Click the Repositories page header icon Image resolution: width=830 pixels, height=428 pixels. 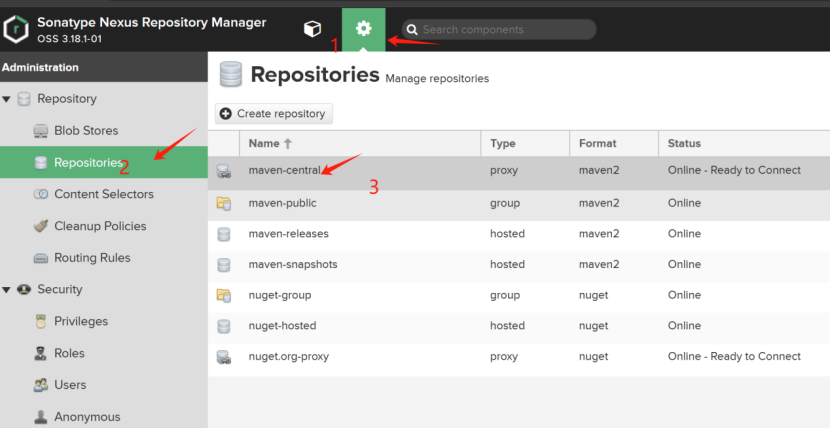pos(231,74)
